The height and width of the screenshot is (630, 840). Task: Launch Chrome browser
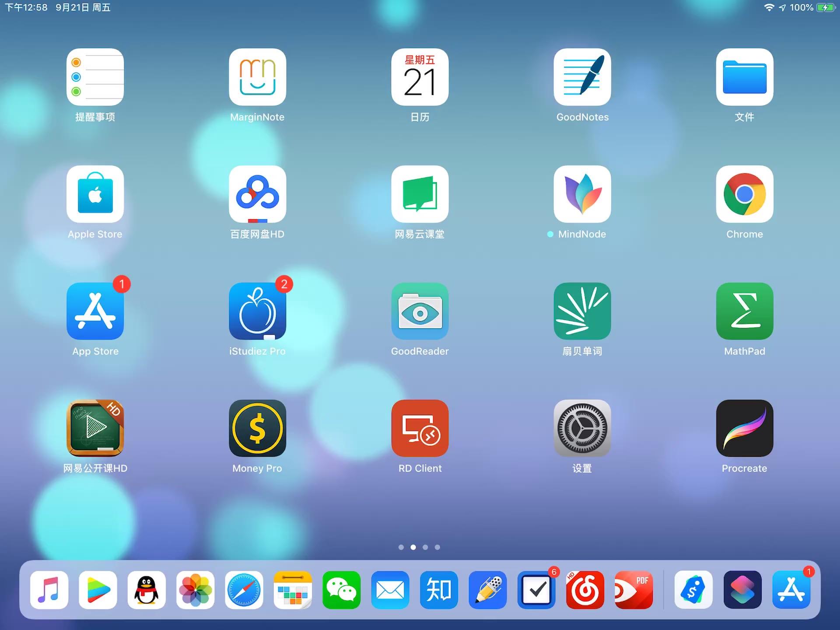(x=745, y=195)
